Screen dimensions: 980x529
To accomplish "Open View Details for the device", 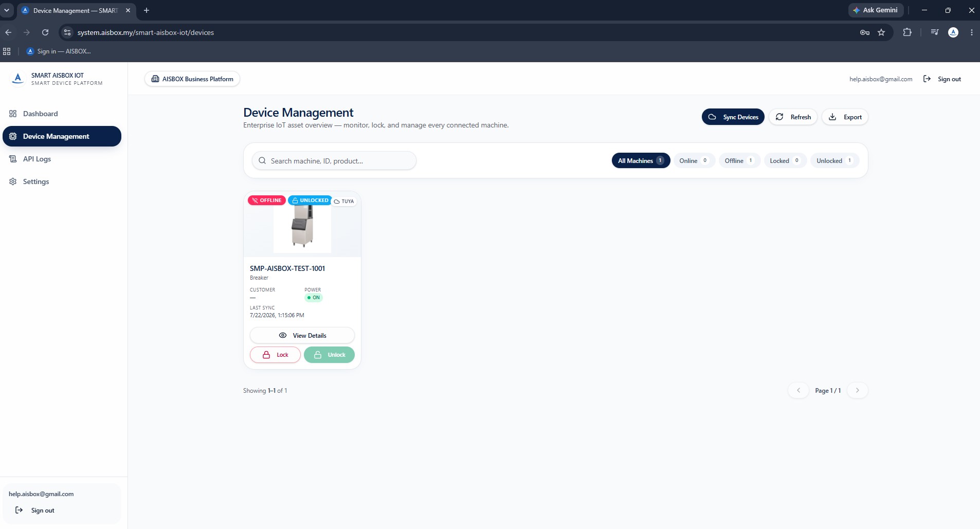I will coord(302,335).
